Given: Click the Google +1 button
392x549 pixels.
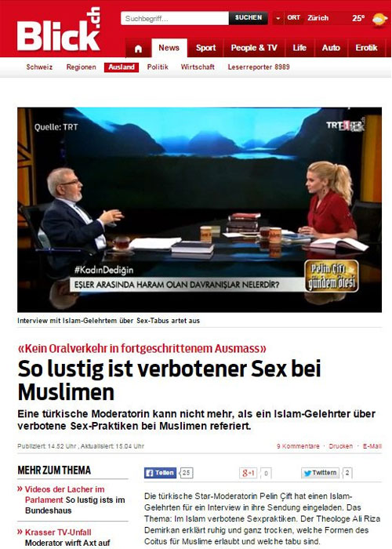Looking at the screenshot, I should (x=249, y=473).
